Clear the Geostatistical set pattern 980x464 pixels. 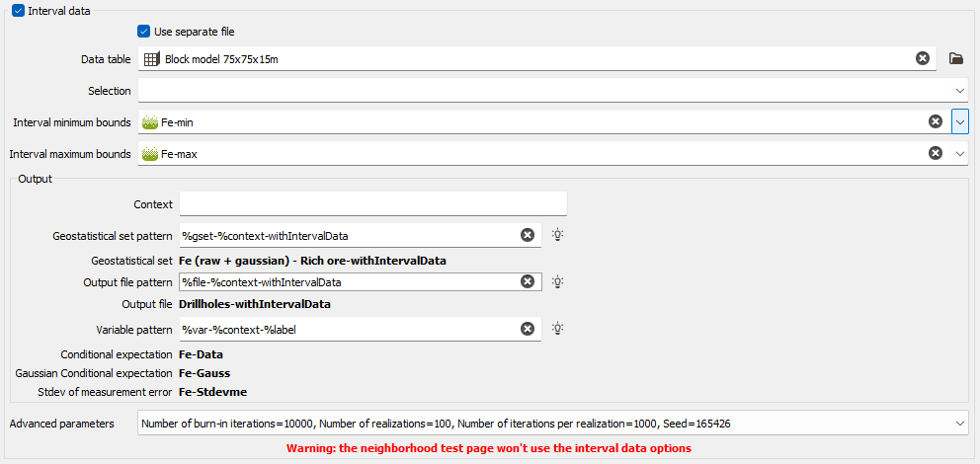pyautogui.click(x=528, y=235)
